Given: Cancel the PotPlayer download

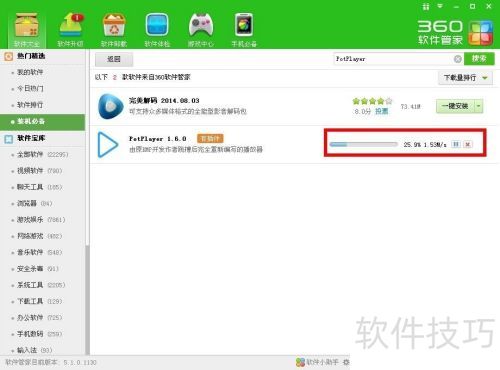Looking at the screenshot, I should (x=468, y=144).
